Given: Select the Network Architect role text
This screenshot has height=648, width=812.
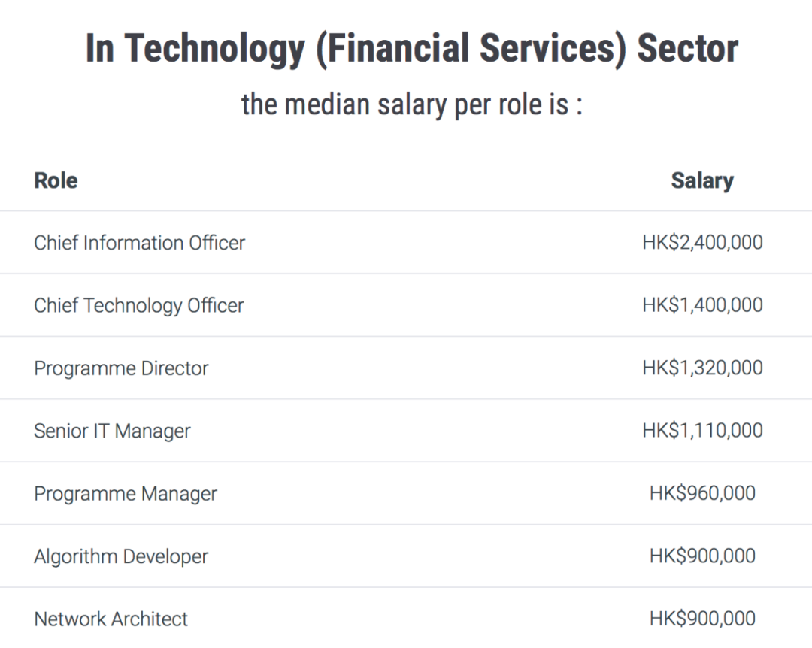Looking at the screenshot, I should point(111,619).
